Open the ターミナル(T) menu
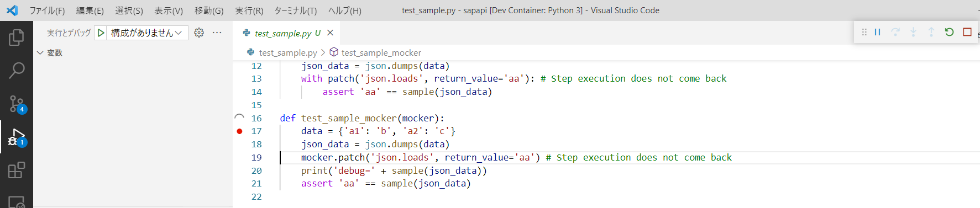 pos(296,10)
